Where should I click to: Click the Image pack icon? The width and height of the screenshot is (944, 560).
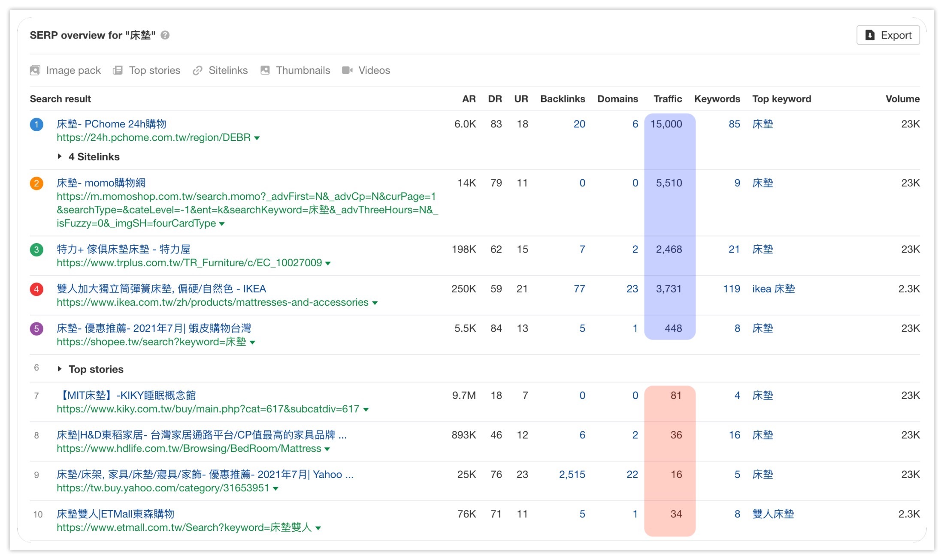tap(35, 70)
